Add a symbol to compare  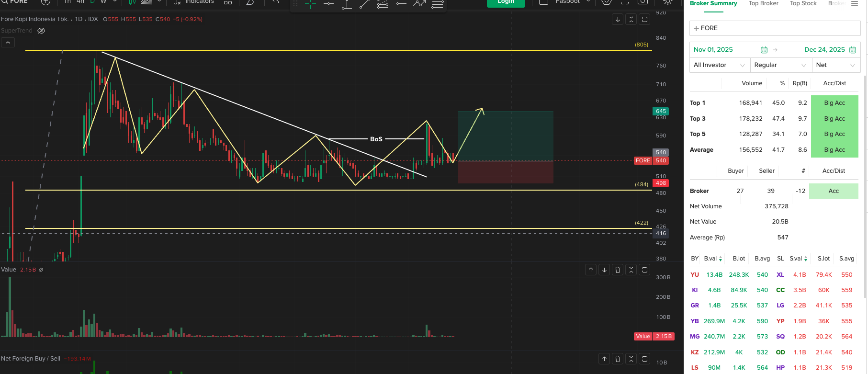(45, 2)
